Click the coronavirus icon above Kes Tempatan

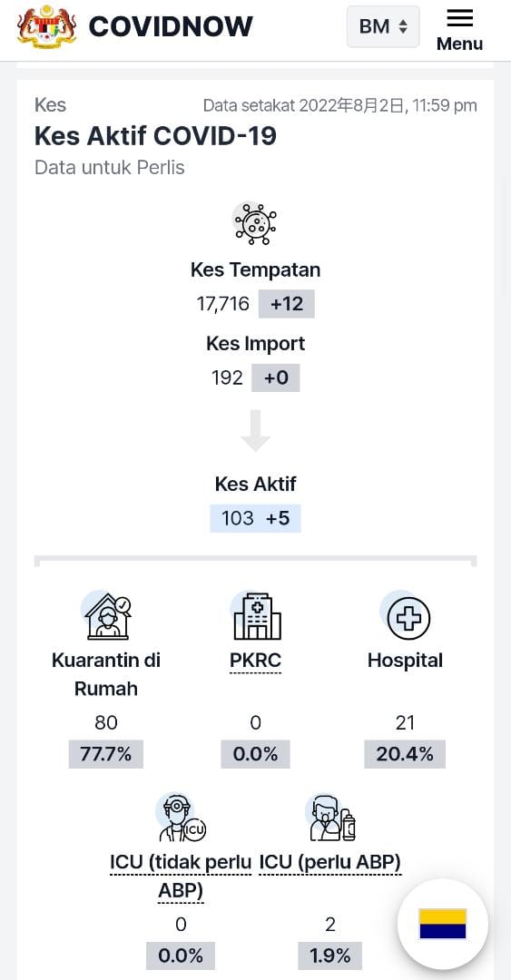point(255,223)
